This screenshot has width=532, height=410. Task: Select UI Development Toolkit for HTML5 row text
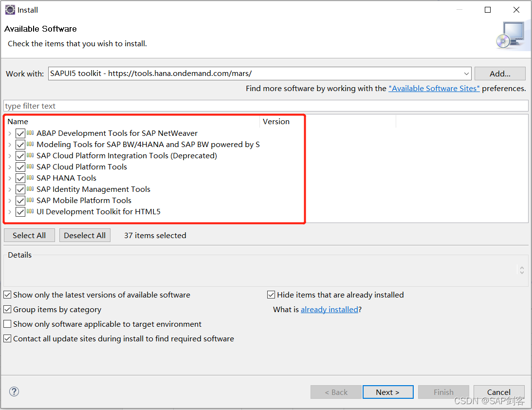98,211
